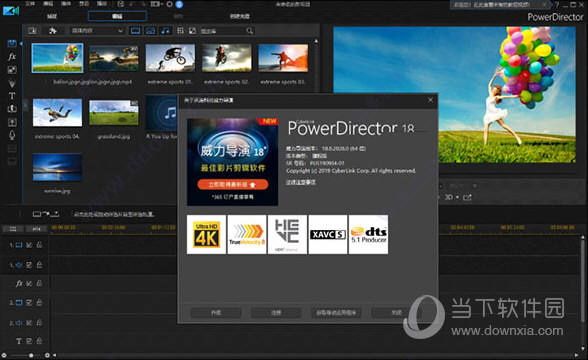Open the Transition Room in sidebar
588x360 pixels.
pyautogui.click(x=12, y=109)
